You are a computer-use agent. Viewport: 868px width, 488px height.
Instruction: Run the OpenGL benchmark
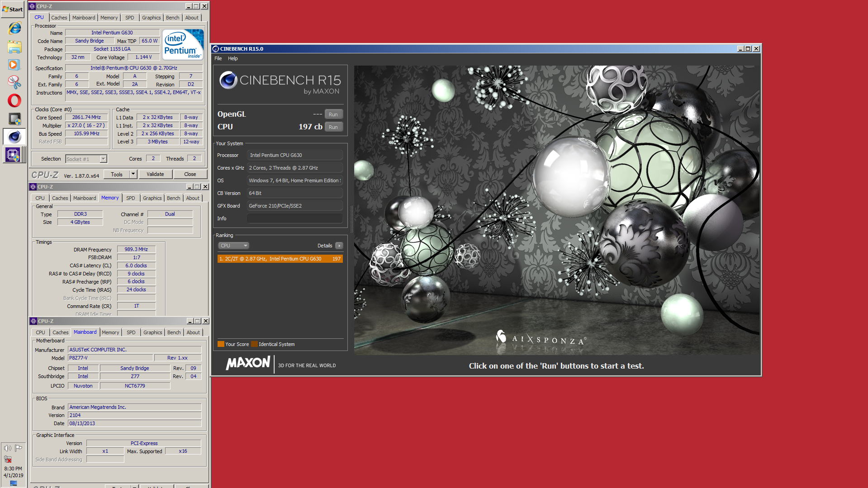[x=333, y=114]
